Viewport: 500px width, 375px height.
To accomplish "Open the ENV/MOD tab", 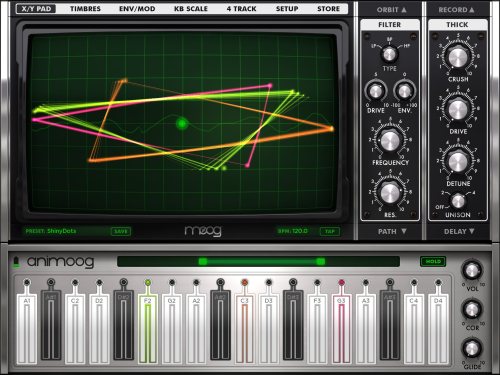I will point(137,9).
